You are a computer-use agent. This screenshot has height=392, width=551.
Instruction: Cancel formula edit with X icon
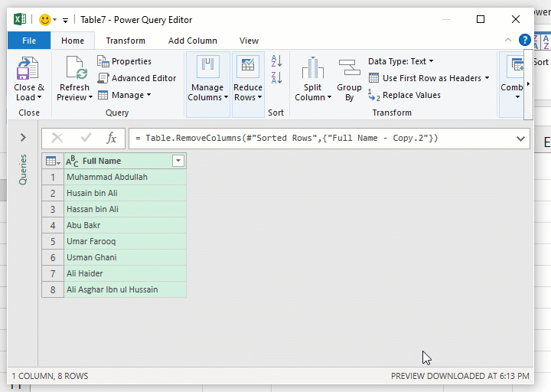pos(57,138)
